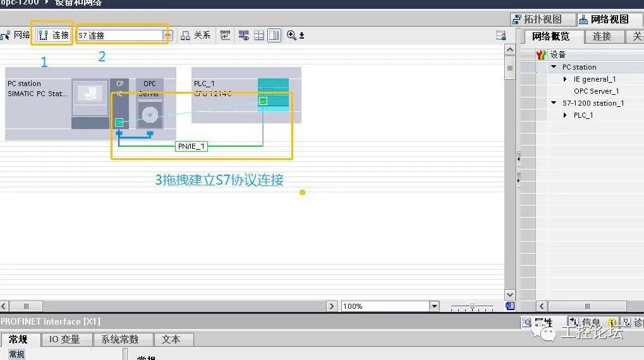
Task: Click the canvas horizontal scroll right arrow
Action: [332, 306]
